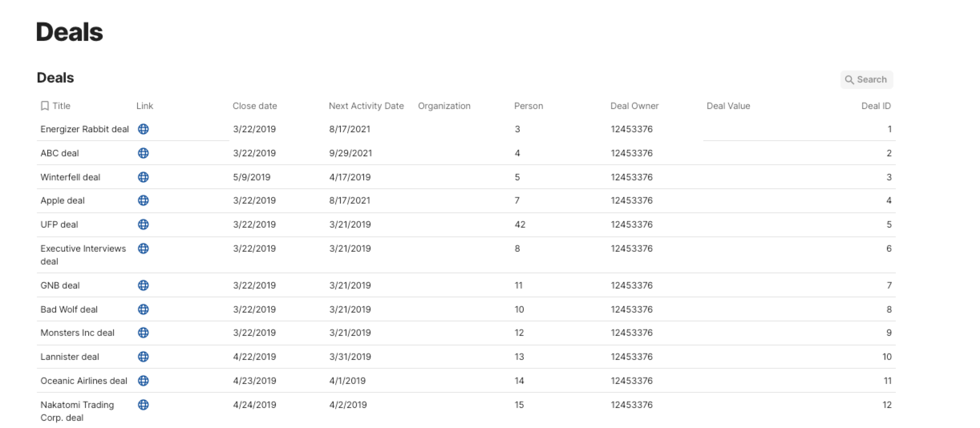Select the GNB deal title

coord(60,285)
